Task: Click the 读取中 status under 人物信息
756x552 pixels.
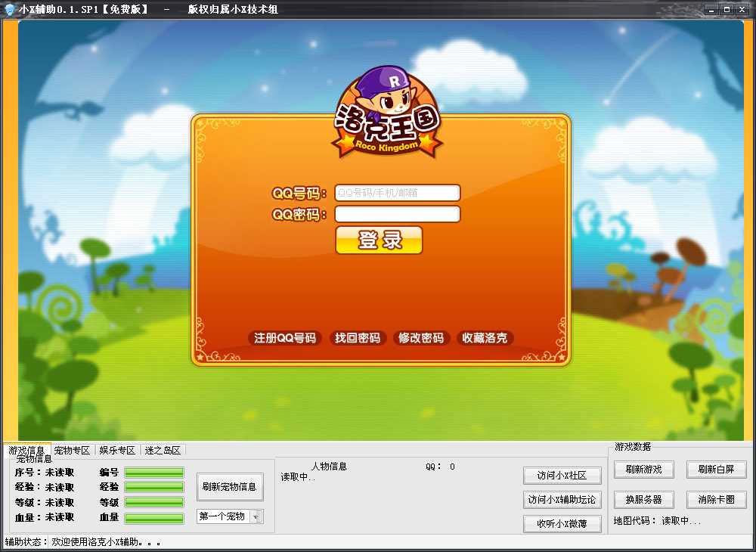Action: (298, 477)
